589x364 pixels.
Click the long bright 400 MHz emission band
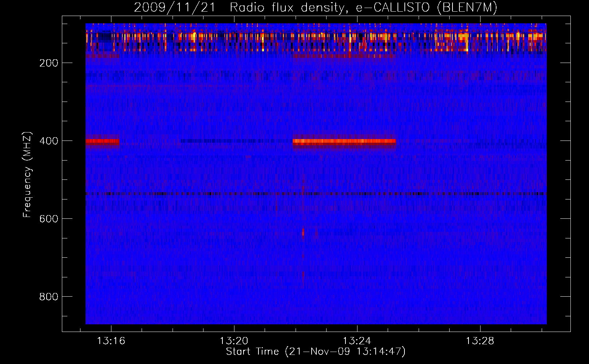[x=344, y=142]
